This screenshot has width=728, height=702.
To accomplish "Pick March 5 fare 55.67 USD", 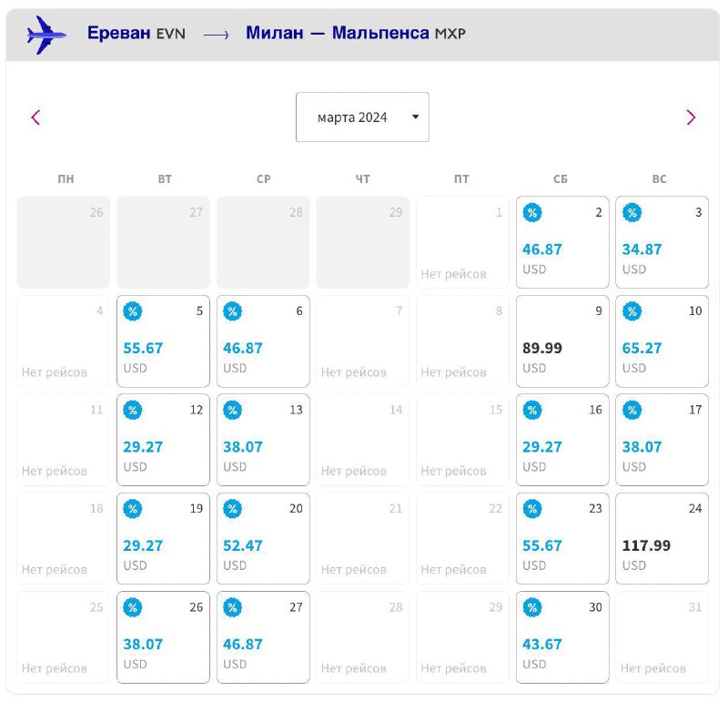I will coord(164,341).
